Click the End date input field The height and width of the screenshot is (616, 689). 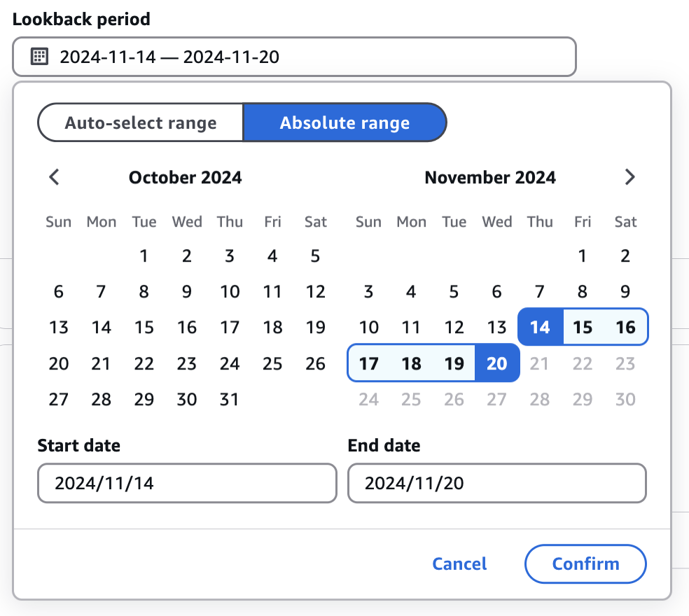point(496,483)
